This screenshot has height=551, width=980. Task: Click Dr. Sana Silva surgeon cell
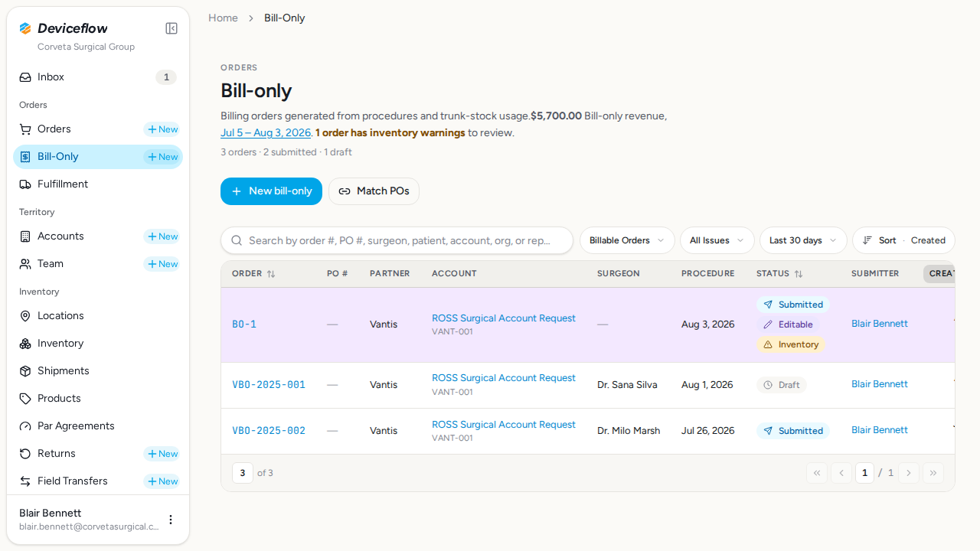(x=627, y=385)
